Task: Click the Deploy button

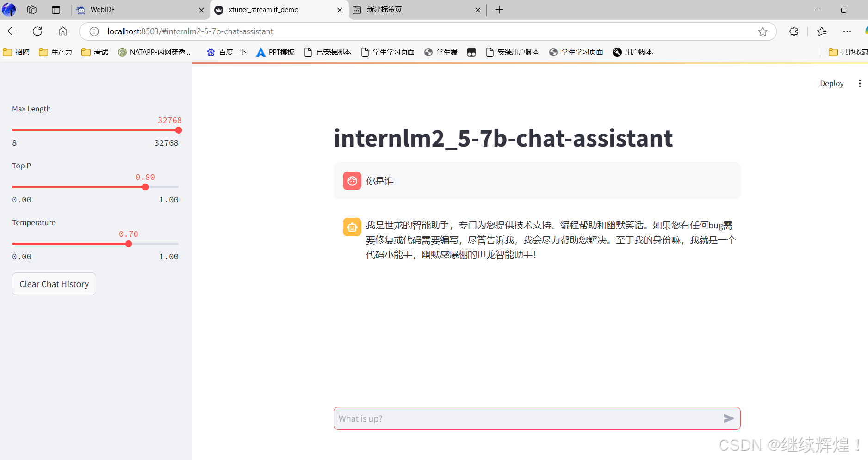Action: click(x=831, y=83)
